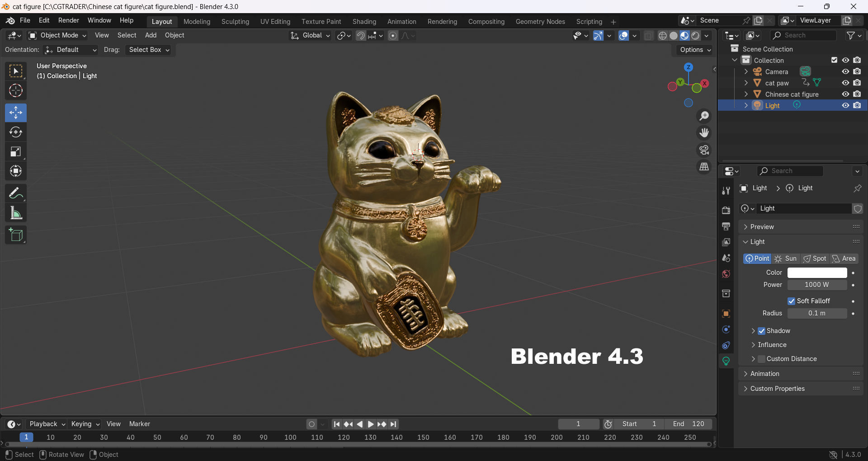Select the Measure tool
Screen dimensions: 868x461
point(16,213)
